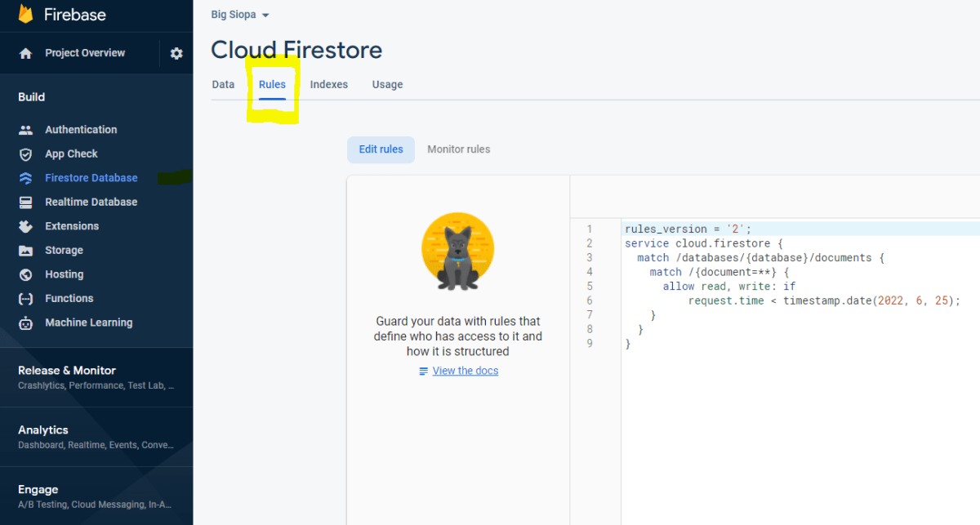The height and width of the screenshot is (525, 980).
Task: Click line number 1 in the editor gutter
Action: click(590, 229)
